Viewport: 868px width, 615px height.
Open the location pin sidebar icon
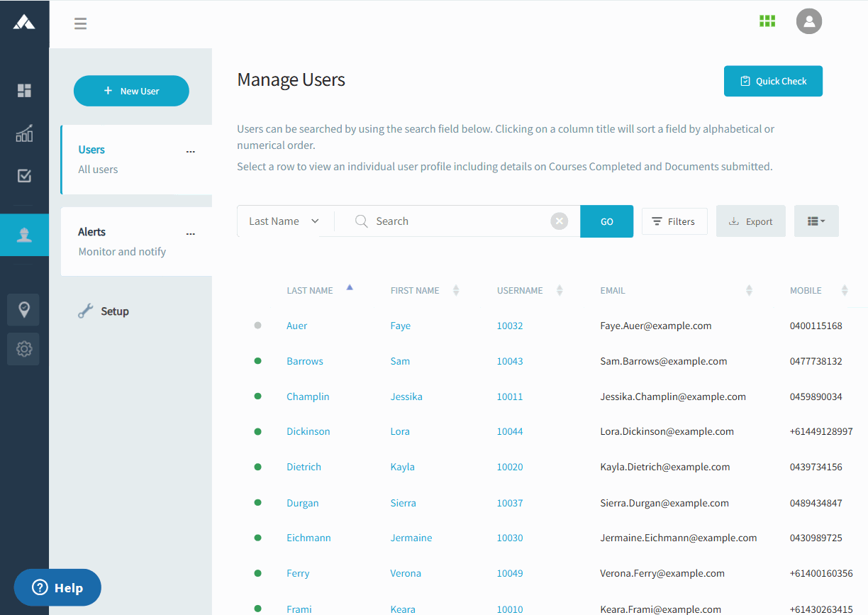pyautogui.click(x=24, y=310)
